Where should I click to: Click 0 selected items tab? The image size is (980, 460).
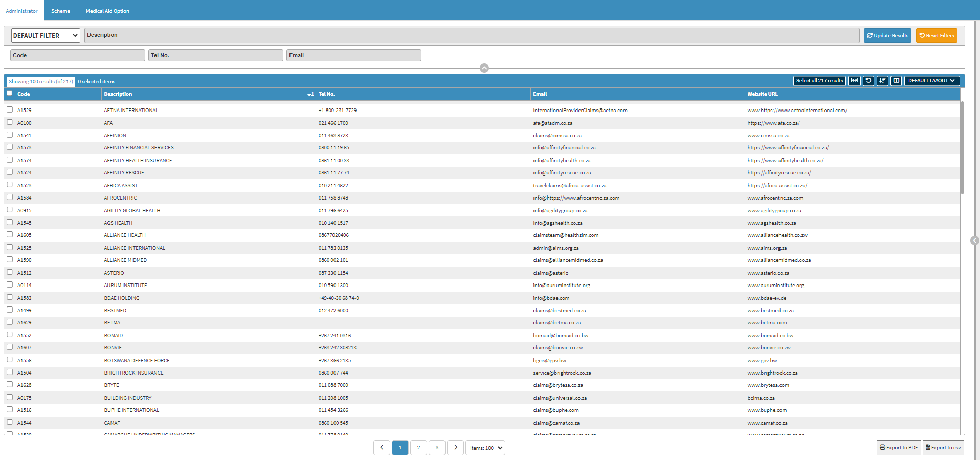[97, 82]
